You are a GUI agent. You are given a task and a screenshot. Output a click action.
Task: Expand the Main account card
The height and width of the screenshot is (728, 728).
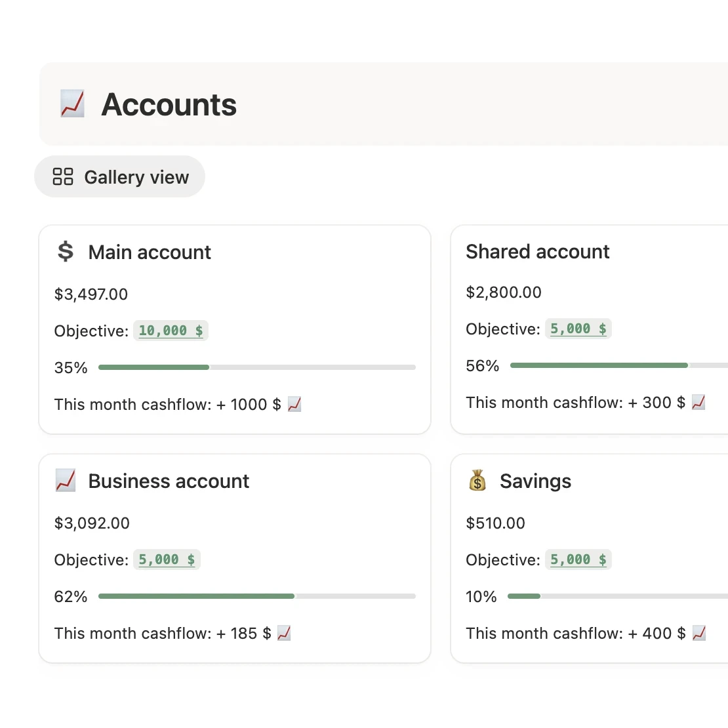(234, 329)
